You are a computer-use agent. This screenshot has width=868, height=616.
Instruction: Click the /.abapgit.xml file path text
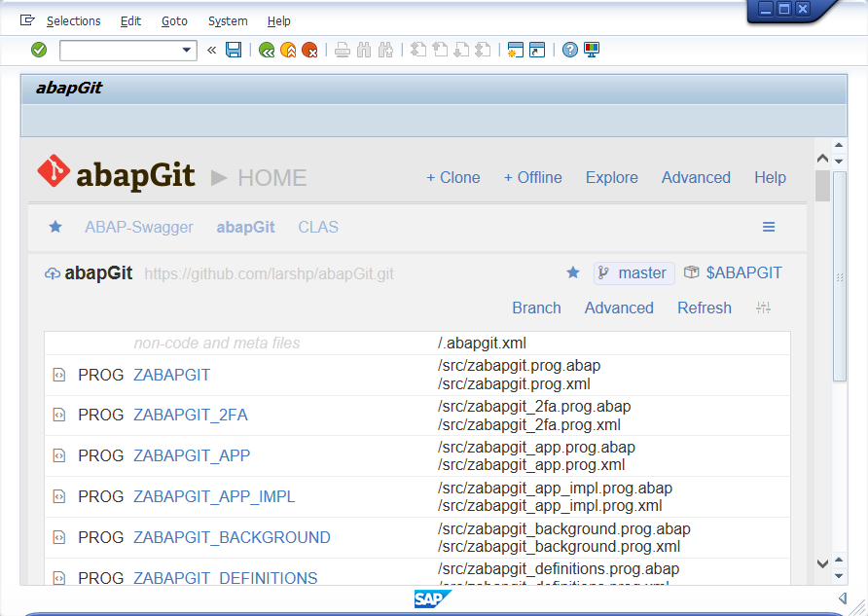482,344
